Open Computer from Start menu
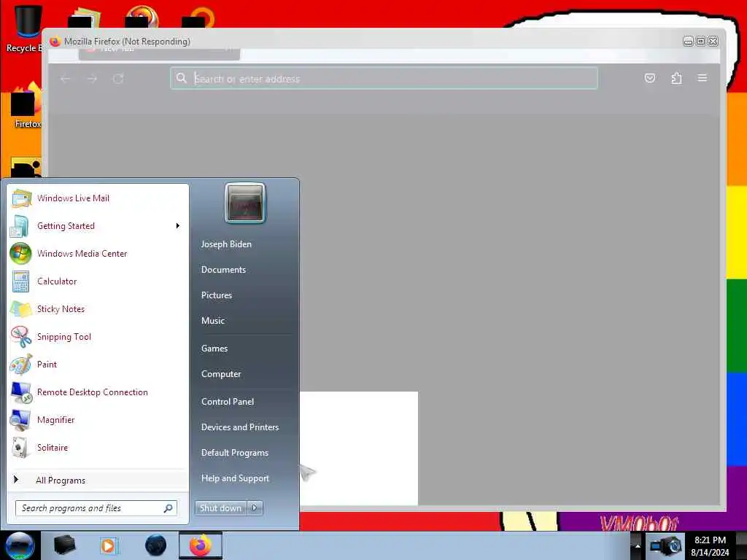This screenshot has width=747, height=560. (x=221, y=374)
